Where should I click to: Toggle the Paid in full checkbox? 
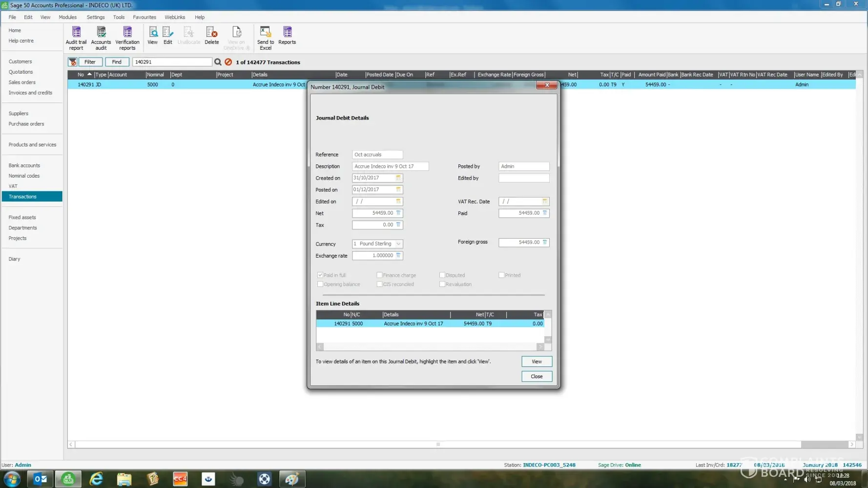point(320,275)
